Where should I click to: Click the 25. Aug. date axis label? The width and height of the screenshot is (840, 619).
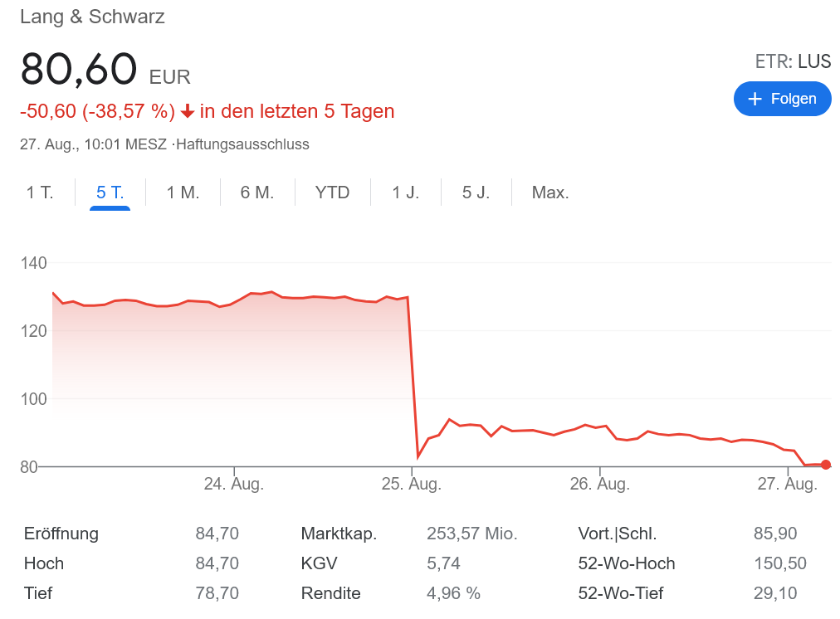tap(412, 485)
